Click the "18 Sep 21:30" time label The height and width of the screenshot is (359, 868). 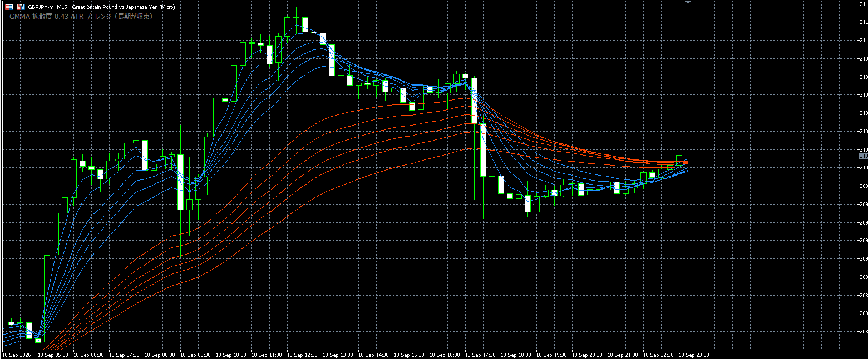tap(622, 355)
